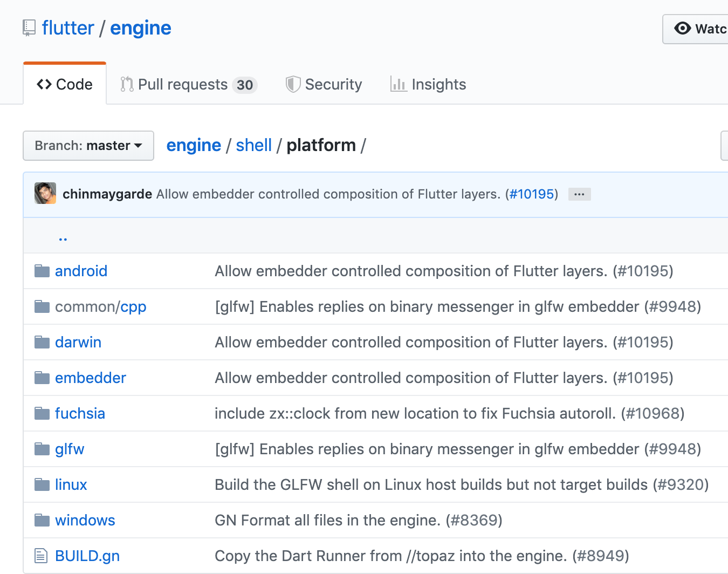
Task: Expand the commit message ellipsis
Action: [x=579, y=194]
